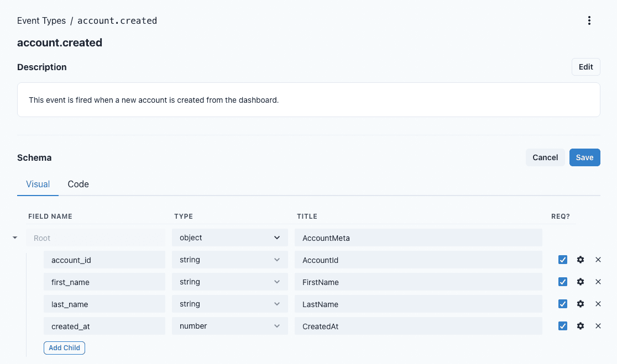Open settings gear for created_at field
Screen dimensions: 617x364
[581, 326]
